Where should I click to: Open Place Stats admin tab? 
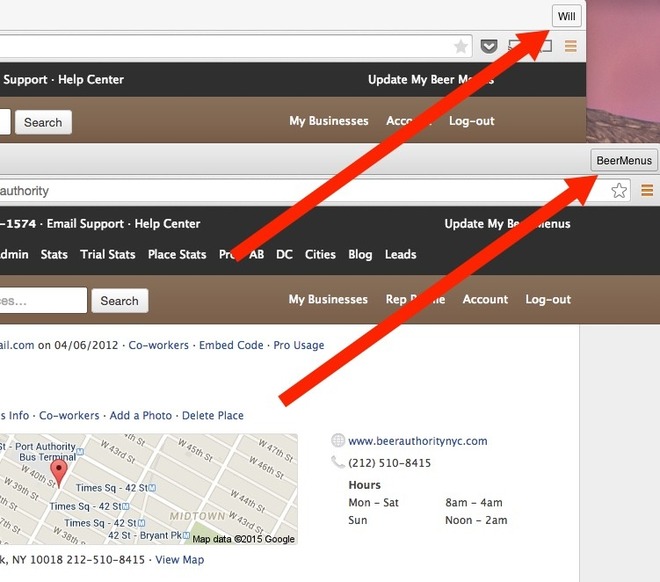tap(177, 254)
